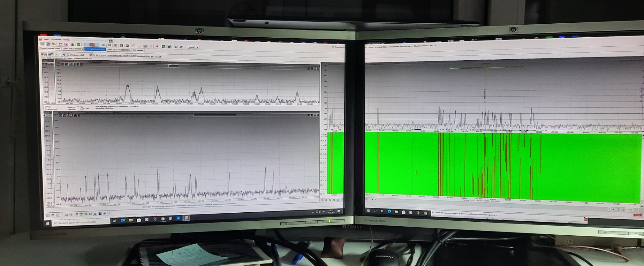Click the highlighted blue camera toolbar icon
The image size is (644, 266).
click(x=169, y=47)
